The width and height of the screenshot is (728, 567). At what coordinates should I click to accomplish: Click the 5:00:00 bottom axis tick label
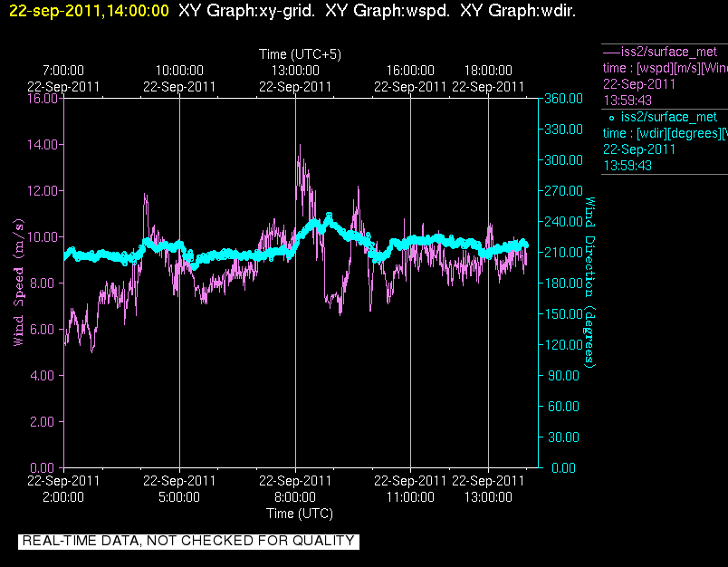click(x=179, y=497)
